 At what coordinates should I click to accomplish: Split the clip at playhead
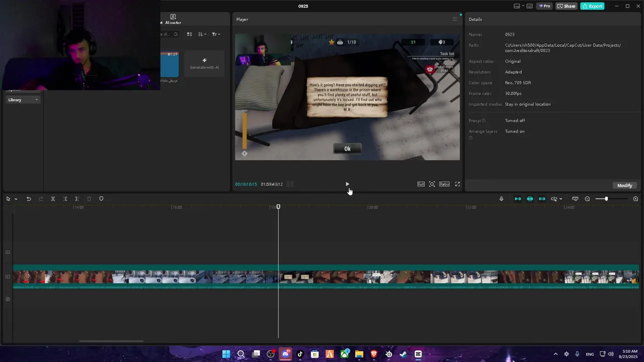pyautogui.click(x=53, y=199)
